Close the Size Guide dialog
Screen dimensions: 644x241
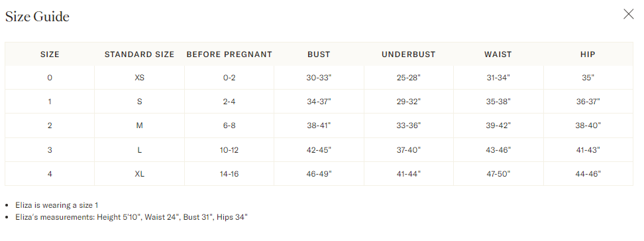(628, 15)
